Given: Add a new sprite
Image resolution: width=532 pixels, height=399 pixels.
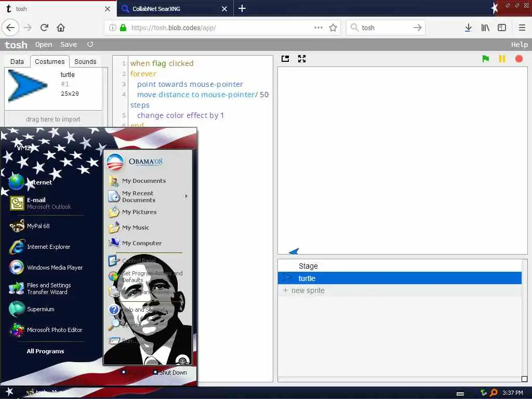Looking at the screenshot, I should click(x=400, y=290).
